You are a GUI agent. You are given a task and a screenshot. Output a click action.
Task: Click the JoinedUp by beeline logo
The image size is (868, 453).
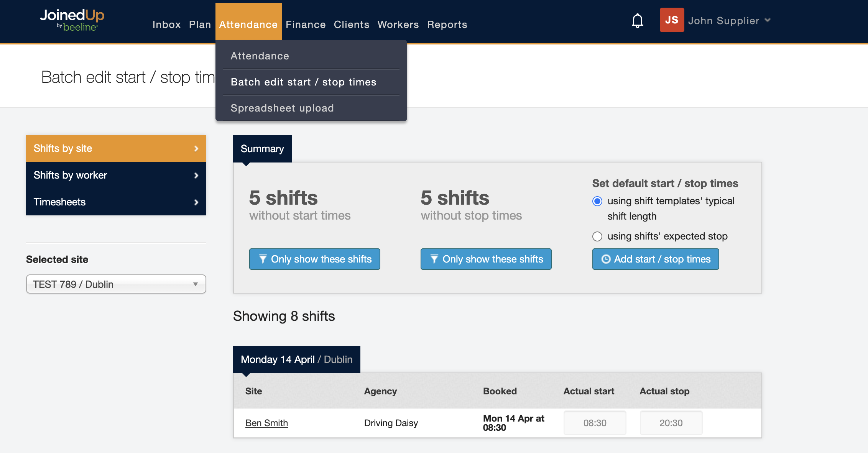pyautogui.click(x=72, y=20)
